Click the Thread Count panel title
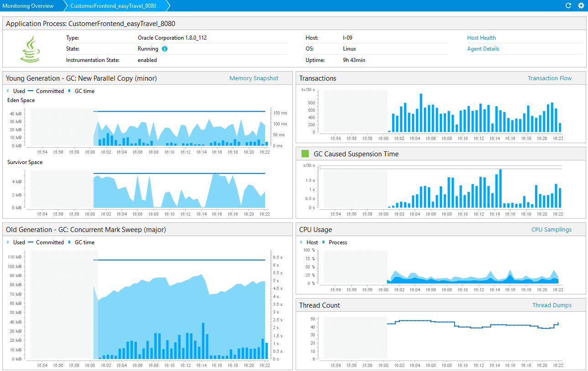 click(320, 305)
